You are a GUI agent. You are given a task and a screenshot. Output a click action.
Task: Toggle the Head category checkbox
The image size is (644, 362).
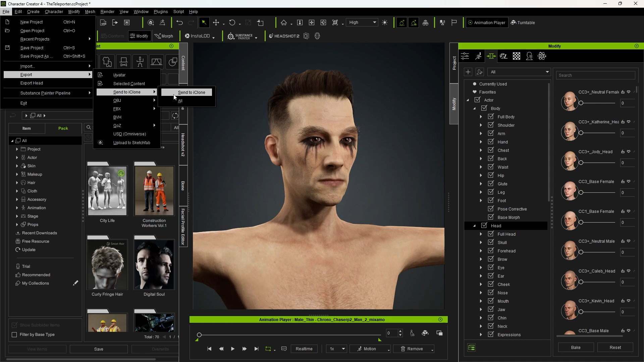[x=484, y=226]
